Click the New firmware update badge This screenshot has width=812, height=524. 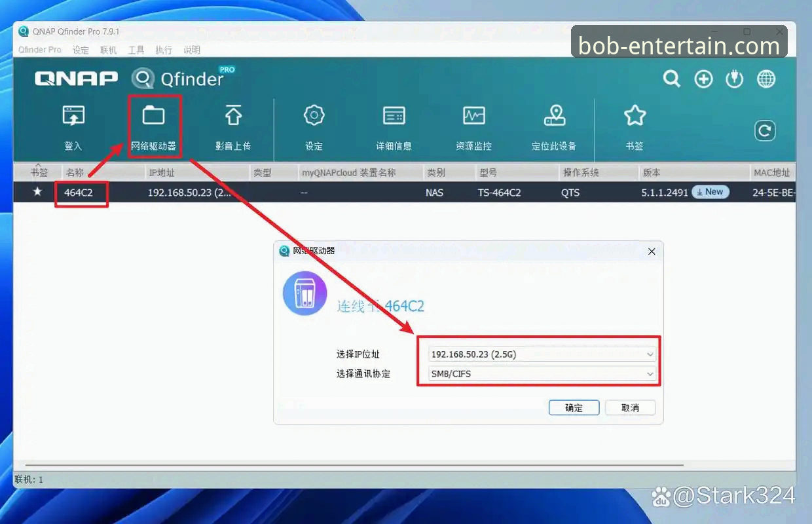(710, 192)
